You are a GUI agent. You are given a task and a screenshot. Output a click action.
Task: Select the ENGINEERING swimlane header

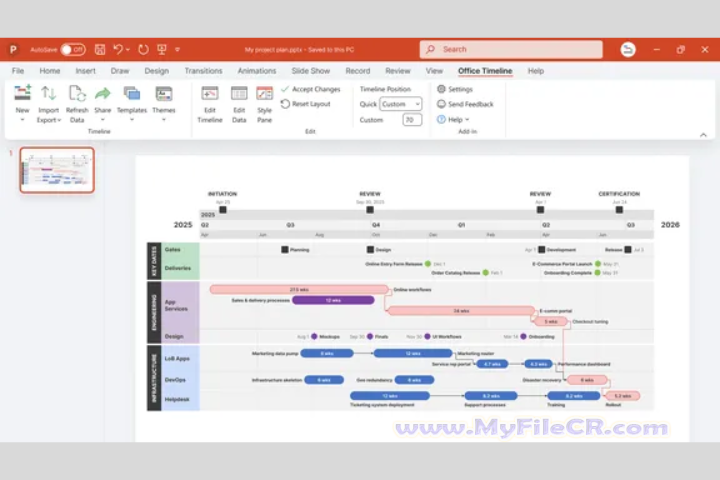click(x=154, y=312)
